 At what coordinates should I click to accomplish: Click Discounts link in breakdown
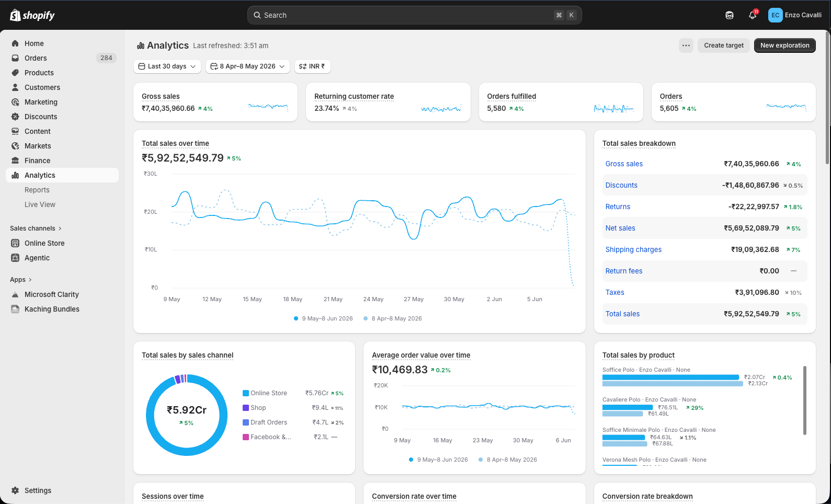(621, 185)
